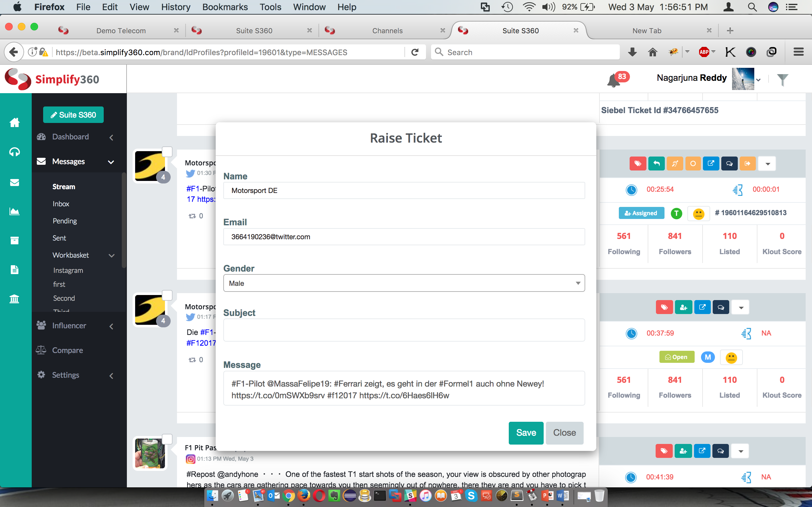Click the red tag icon in ticket actions

click(638, 163)
